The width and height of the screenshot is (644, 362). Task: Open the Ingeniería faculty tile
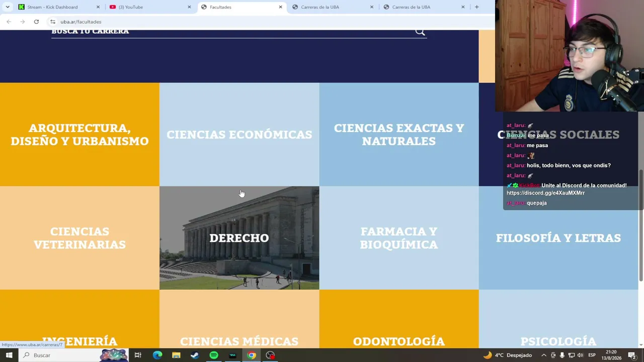pos(79,319)
